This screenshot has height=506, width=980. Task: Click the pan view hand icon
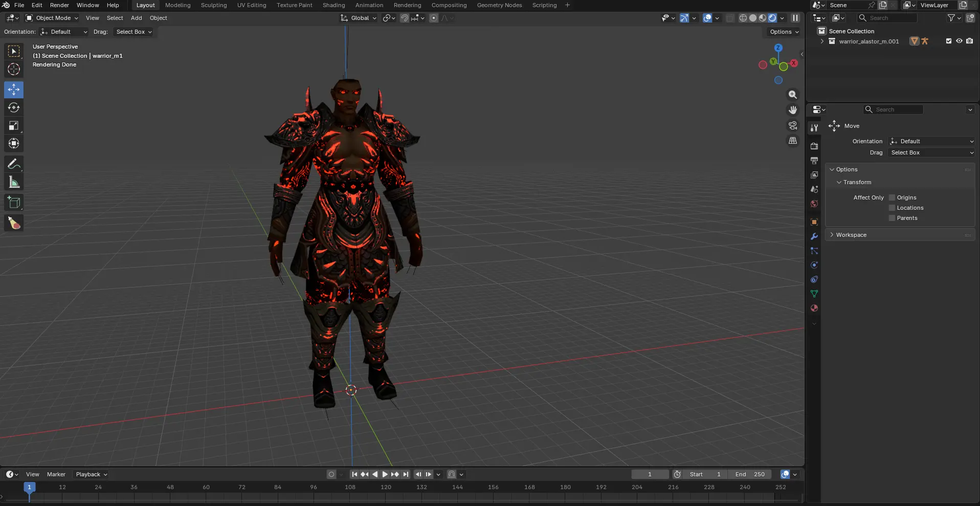tap(793, 110)
